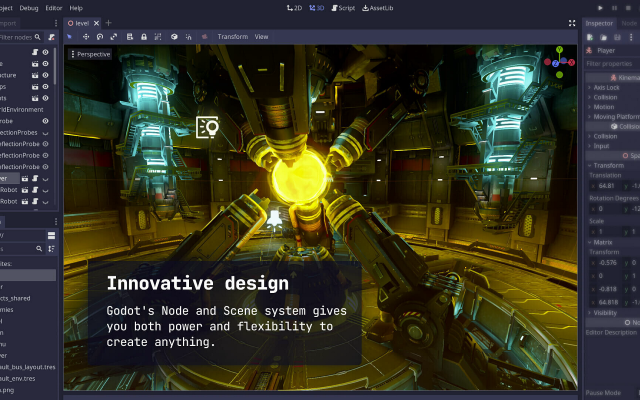Switch to the Node tab
Screen dimensions: 640x400
(629, 23)
